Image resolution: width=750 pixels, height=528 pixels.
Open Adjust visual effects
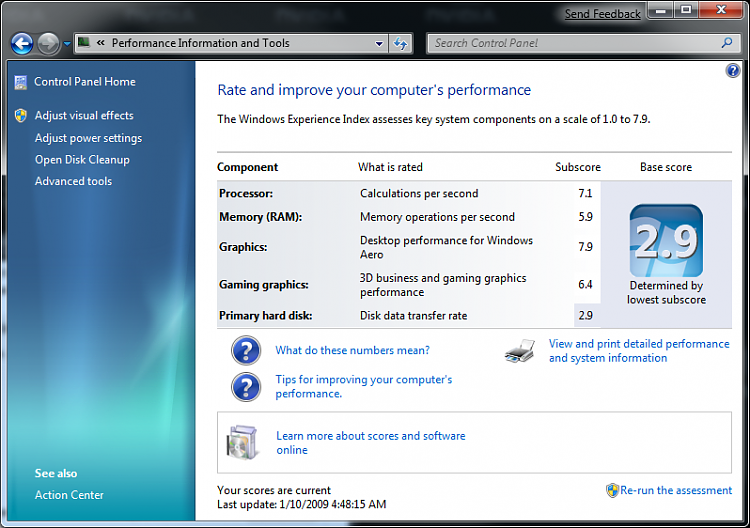click(x=84, y=115)
